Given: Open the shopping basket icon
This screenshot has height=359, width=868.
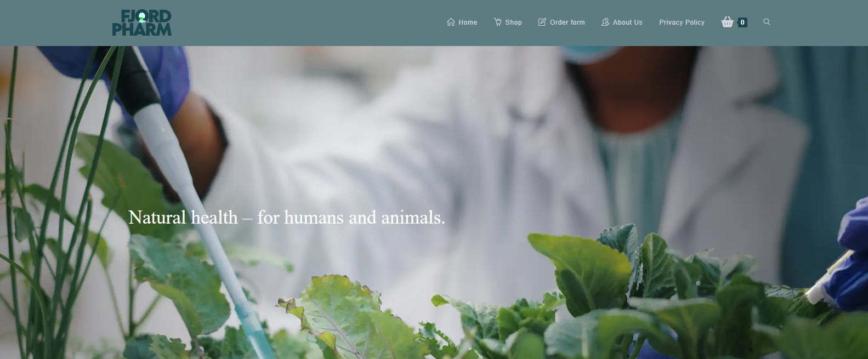Looking at the screenshot, I should point(728,22).
